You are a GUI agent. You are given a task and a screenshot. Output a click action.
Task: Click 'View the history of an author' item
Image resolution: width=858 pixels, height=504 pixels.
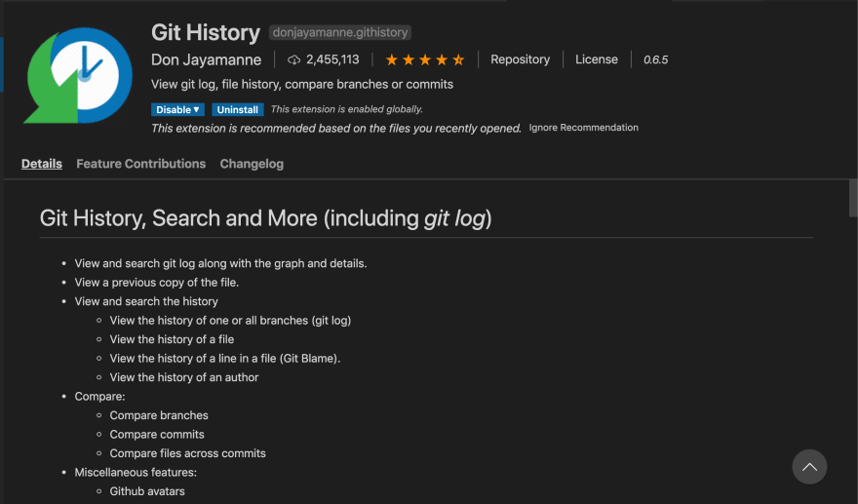(184, 377)
